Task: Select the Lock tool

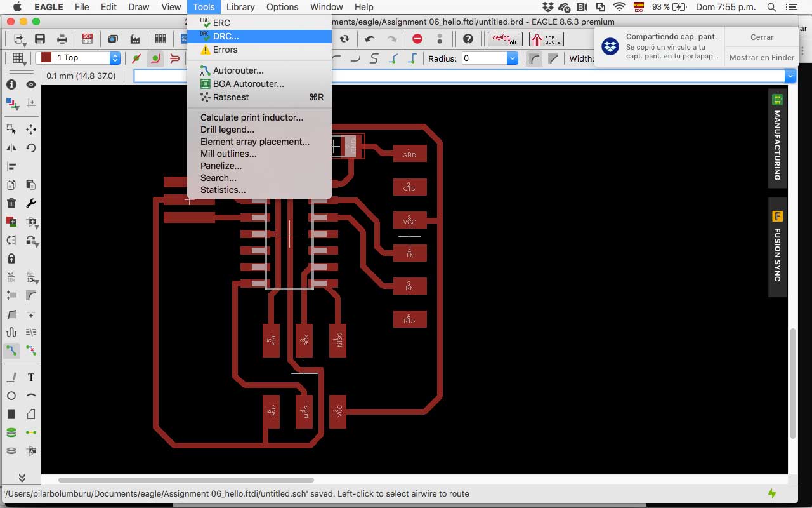Action: click(11, 258)
